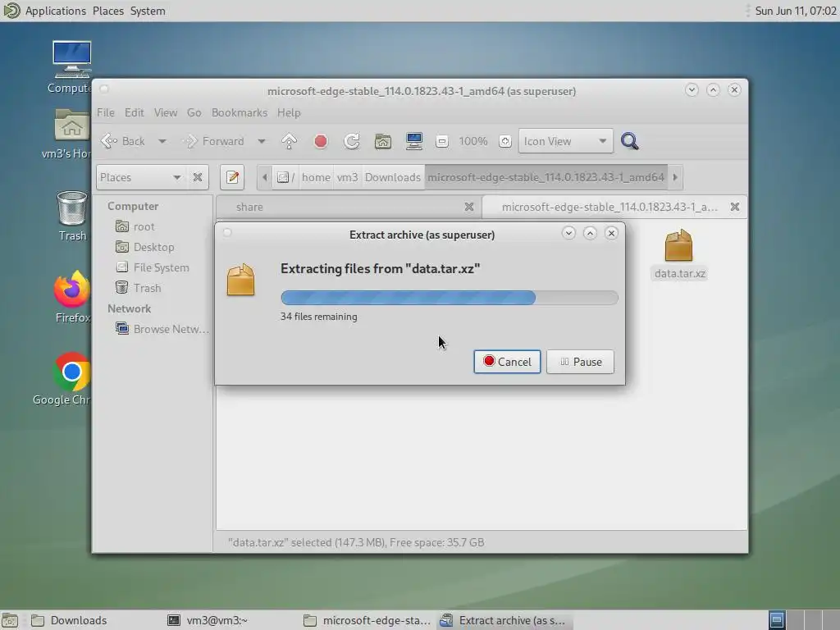Click the red Stop loading icon
This screenshot has width=840, height=630.
pos(321,141)
